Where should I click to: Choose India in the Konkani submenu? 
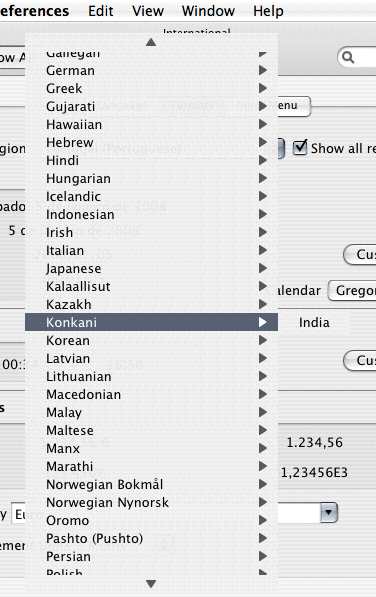314,322
